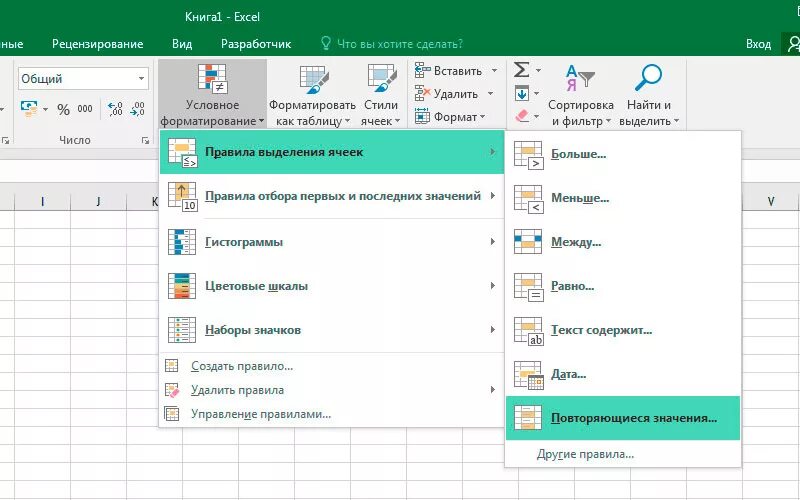Click the AutoSum sigma icon
Image resolution: width=800 pixels, height=500 pixels.
521,69
